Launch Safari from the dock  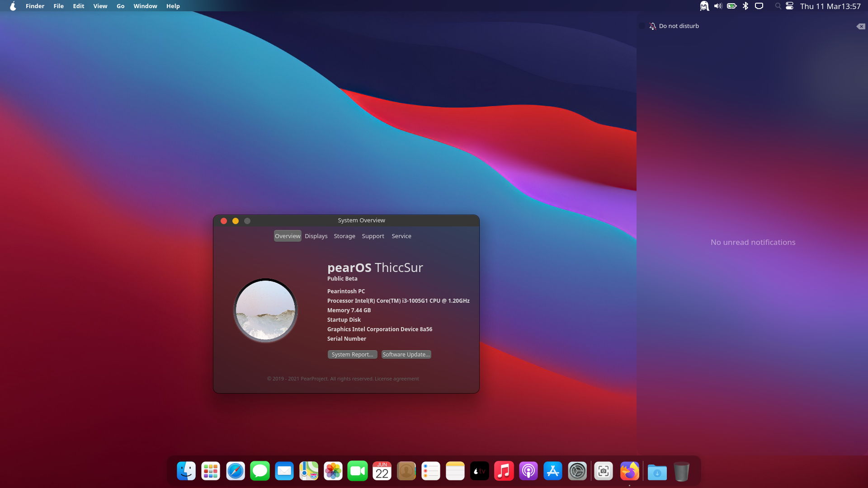tap(236, 471)
